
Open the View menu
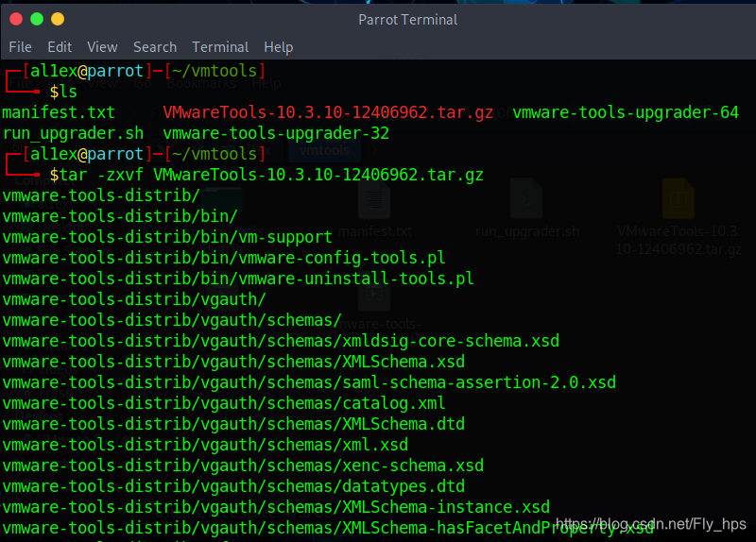tap(102, 47)
